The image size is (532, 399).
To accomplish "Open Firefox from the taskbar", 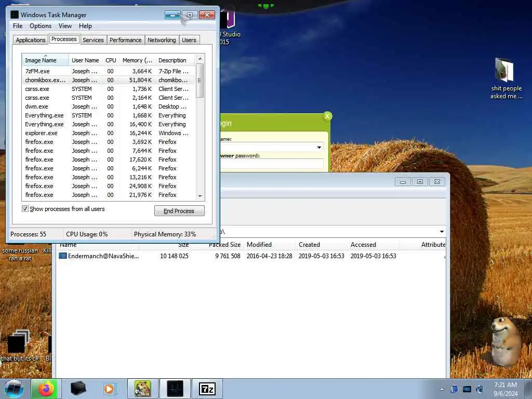I will tap(46, 389).
